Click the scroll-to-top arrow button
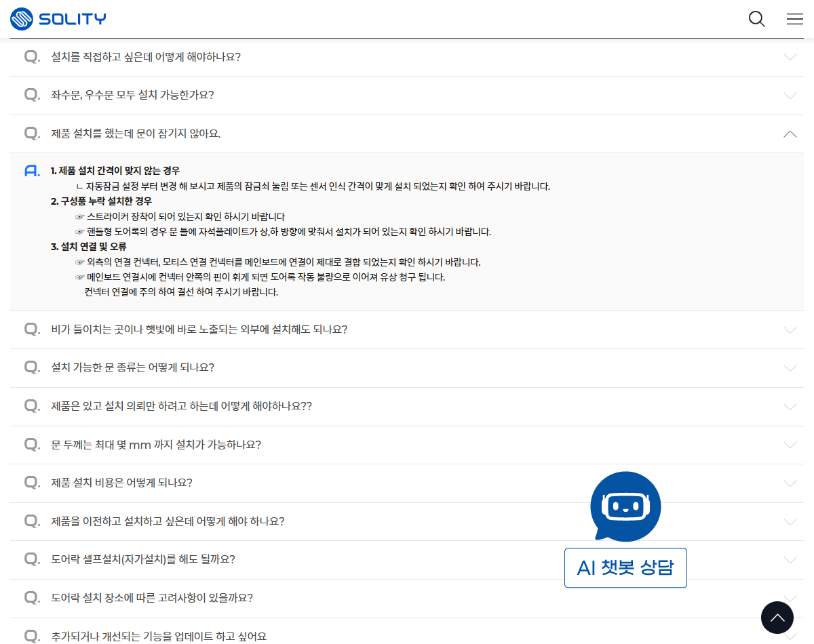814x644 pixels. (777, 618)
